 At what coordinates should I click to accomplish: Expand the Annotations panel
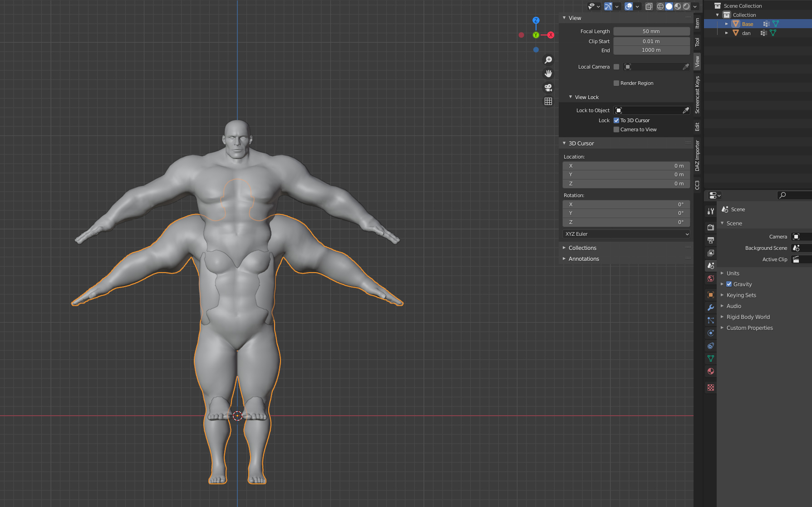564,259
